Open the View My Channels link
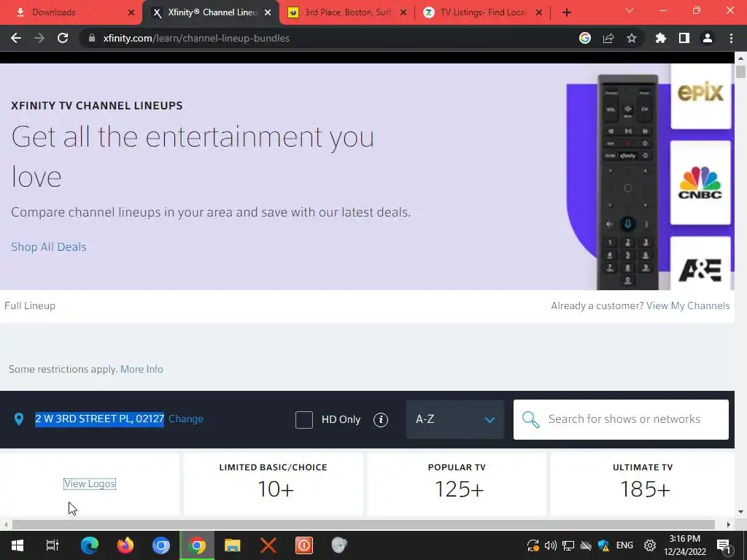 click(x=688, y=306)
